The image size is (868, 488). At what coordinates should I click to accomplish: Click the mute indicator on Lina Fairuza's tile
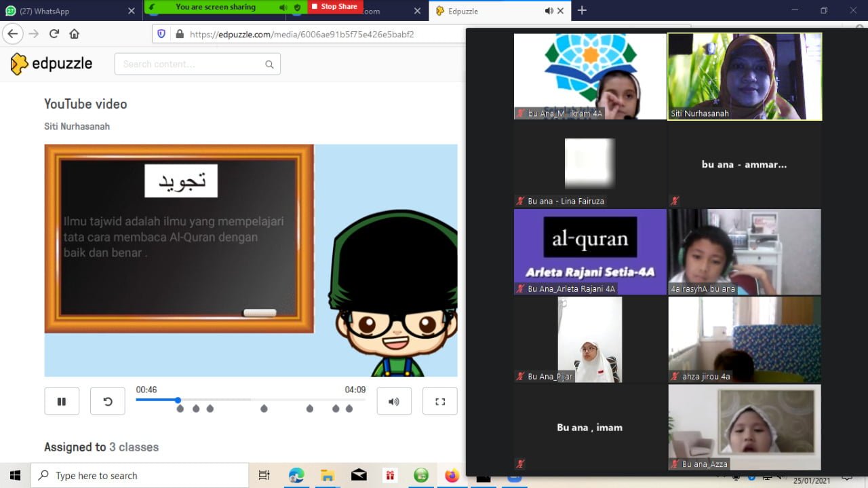pyautogui.click(x=519, y=201)
